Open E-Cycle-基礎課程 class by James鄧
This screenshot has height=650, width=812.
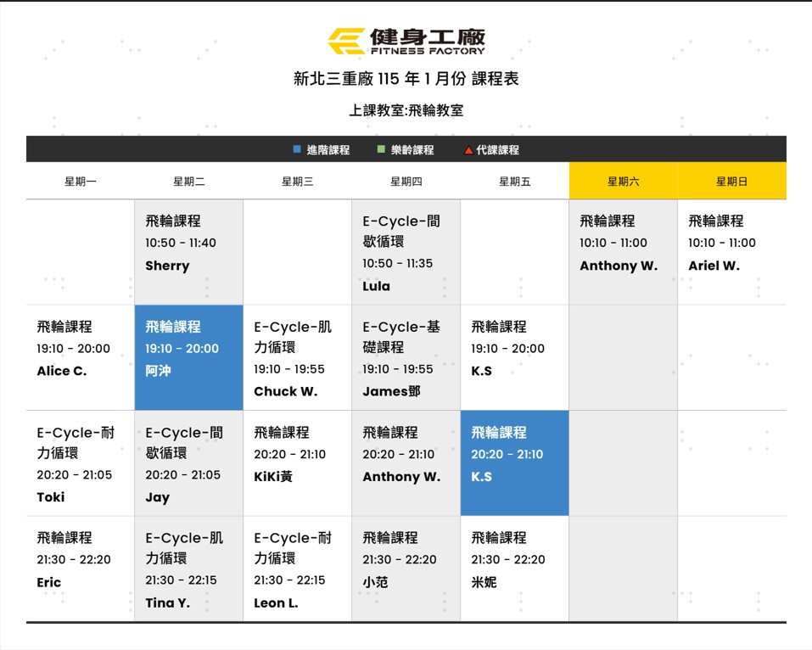click(406, 358)
